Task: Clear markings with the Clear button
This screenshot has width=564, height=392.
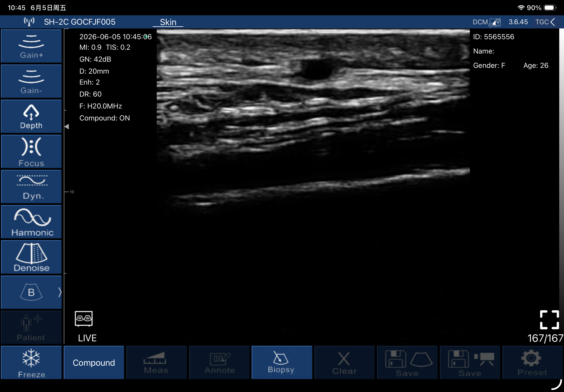Action: coord(344,363)
